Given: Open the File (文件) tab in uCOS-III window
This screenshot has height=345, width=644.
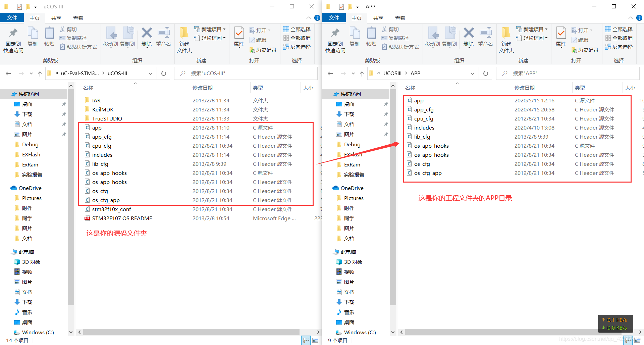Looking at the screenshot, I should (x=12, y=18).
